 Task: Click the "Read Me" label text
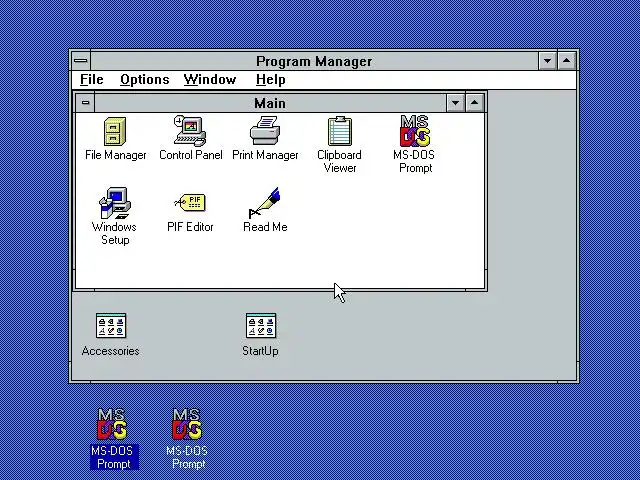tap(265, 227)
